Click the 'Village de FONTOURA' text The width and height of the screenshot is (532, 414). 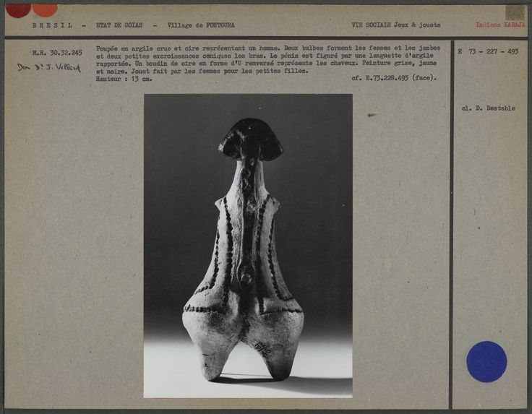pos(200,25)
